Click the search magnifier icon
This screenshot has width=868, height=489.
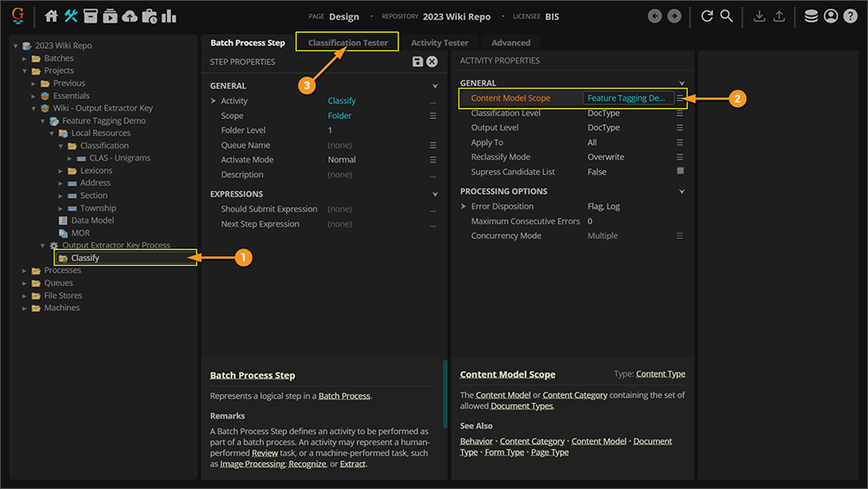[727, 17]
